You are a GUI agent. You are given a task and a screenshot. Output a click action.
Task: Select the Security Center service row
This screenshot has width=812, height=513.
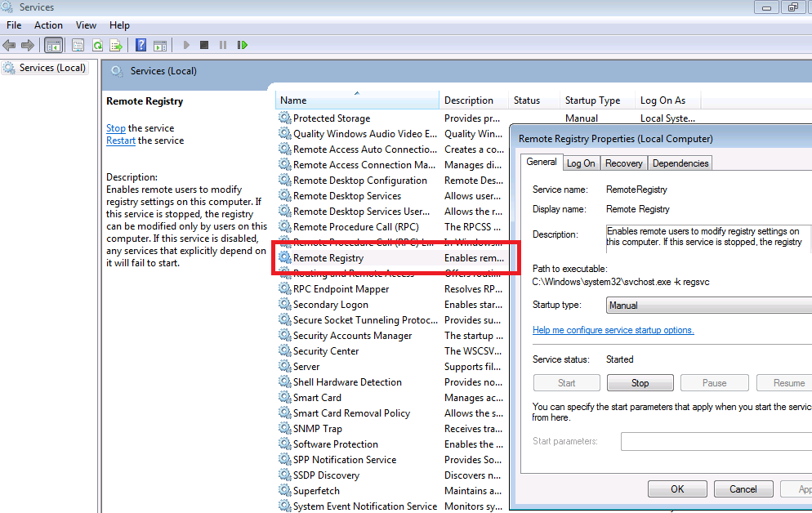pyautogui.click(x=391, y=351)
